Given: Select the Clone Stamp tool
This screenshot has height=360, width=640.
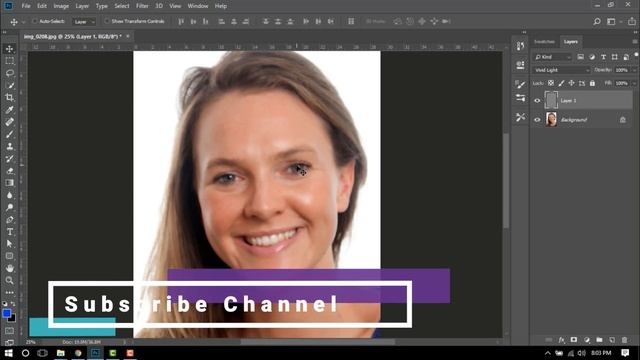Looking at the screenshot, I should coord(9,146).
